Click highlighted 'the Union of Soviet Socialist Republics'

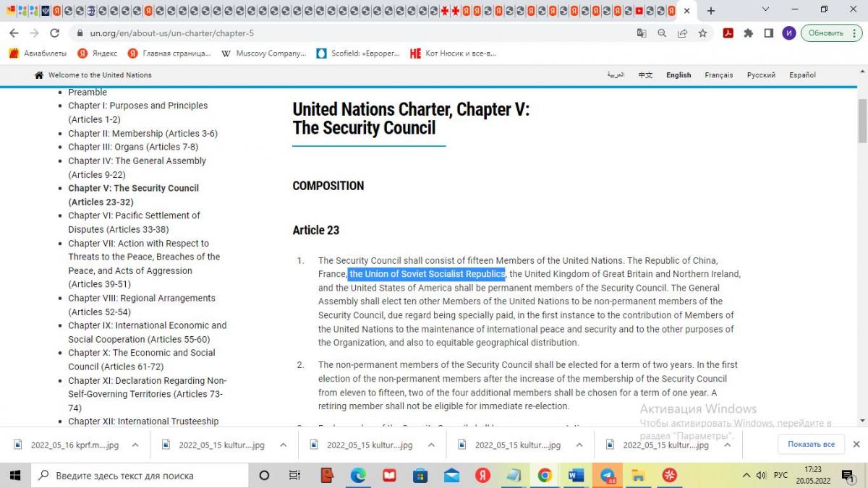[427, 274]
